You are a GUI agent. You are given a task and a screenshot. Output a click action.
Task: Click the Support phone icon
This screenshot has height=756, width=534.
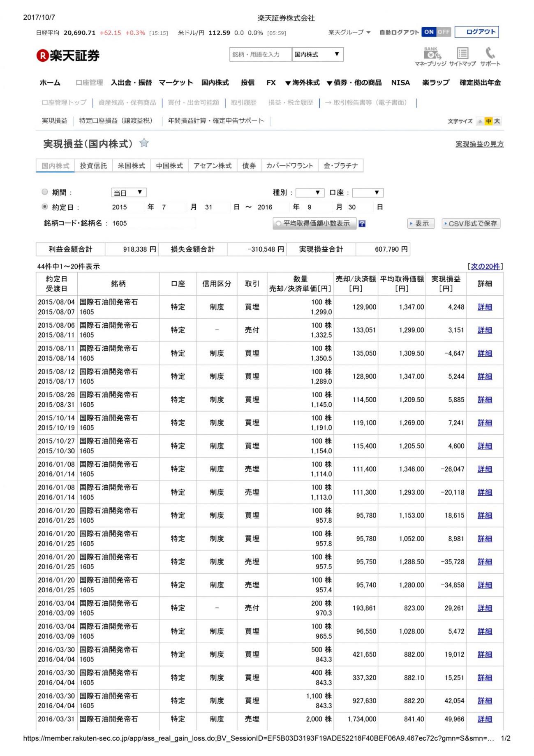point(490,53)
